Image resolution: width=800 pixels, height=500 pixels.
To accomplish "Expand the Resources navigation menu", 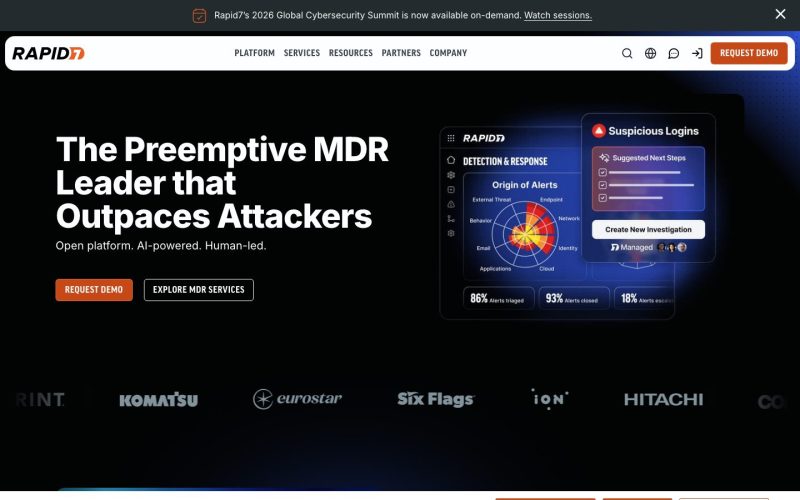I will [x=351, y=53].
